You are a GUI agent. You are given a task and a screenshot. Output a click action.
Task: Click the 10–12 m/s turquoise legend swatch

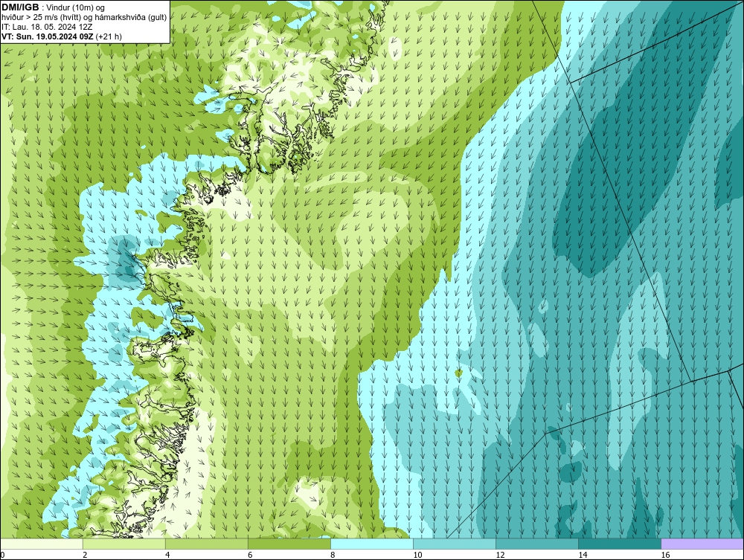455,544
